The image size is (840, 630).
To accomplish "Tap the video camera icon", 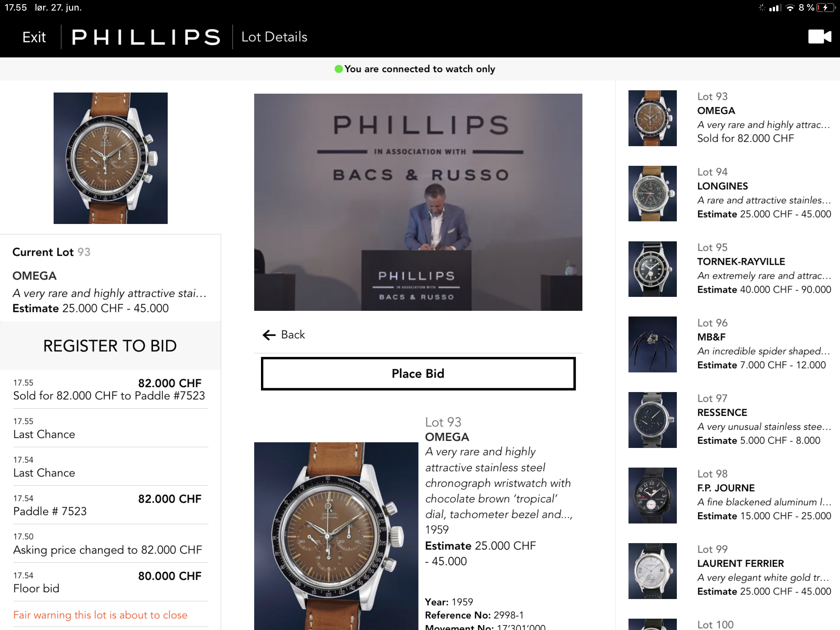I will click(x=820, y=37).
